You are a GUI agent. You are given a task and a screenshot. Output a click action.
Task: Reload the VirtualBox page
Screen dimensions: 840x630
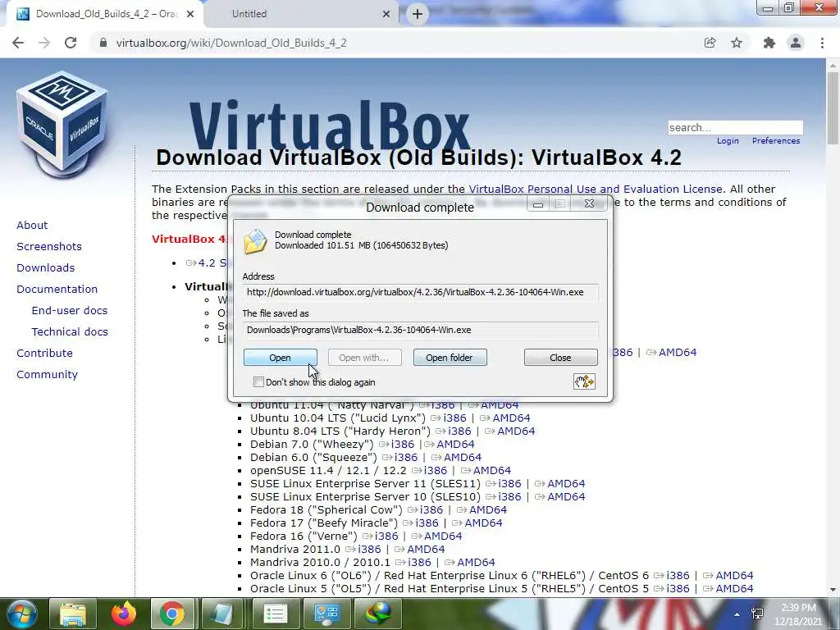click(71, 43)
